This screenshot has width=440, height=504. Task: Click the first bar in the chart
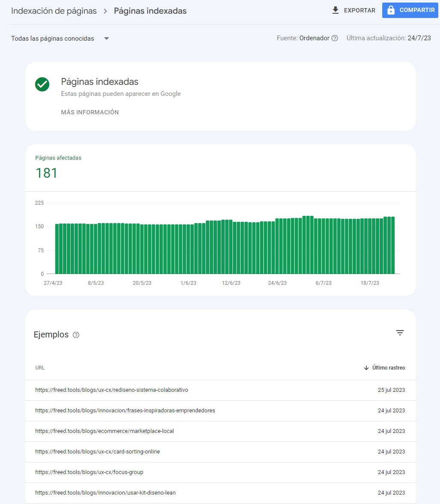point(57,249)
